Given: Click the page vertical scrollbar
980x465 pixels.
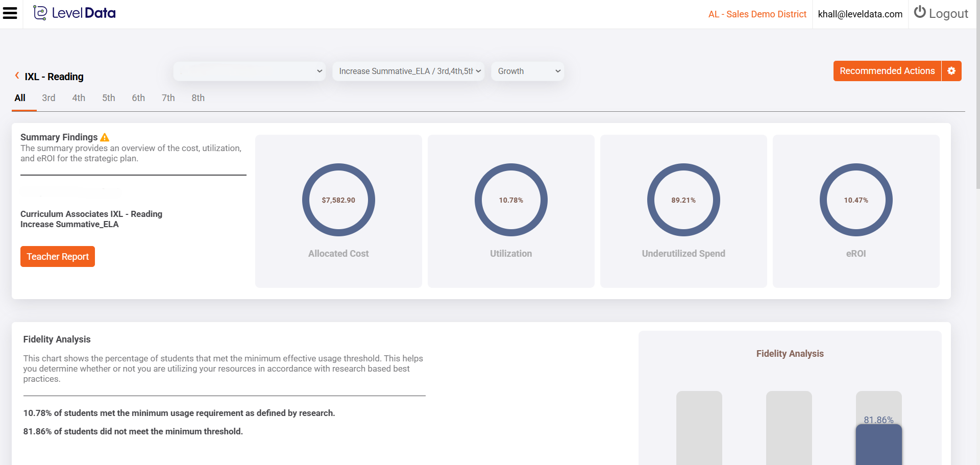Looking at the screenshot, I should click(x=978, y=94).
